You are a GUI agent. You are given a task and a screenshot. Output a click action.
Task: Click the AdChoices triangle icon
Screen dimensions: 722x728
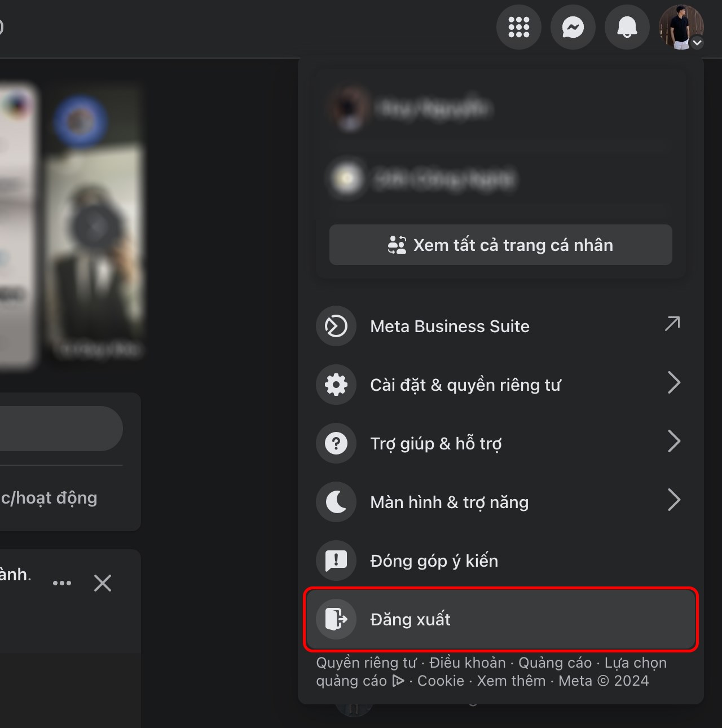(398, 681)
